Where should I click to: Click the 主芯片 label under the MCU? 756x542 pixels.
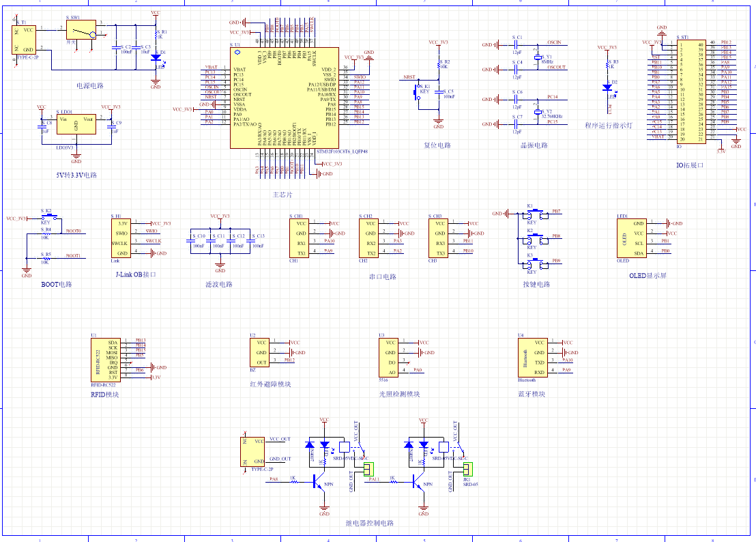pos(282,195)
